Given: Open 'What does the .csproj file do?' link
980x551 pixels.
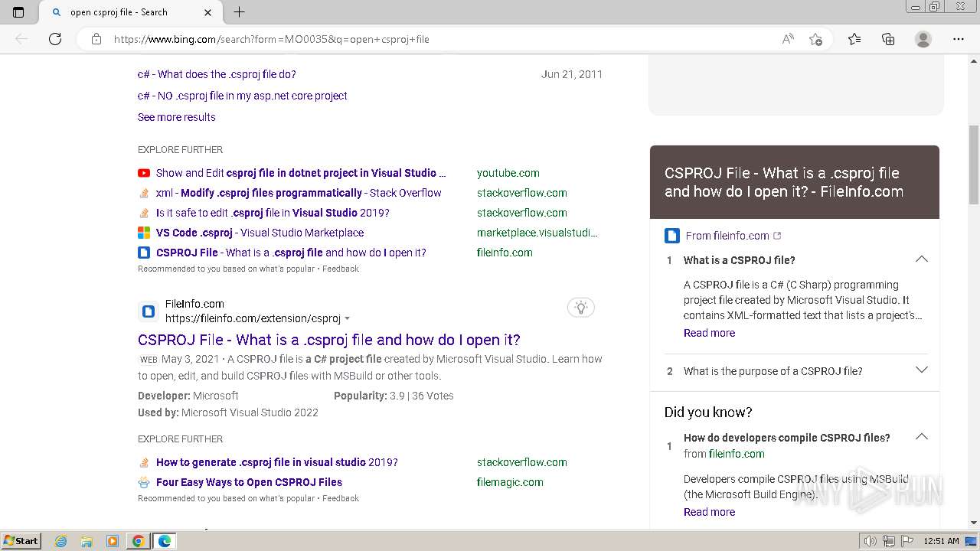Looking at the screenshot, I should coord(217,74).
